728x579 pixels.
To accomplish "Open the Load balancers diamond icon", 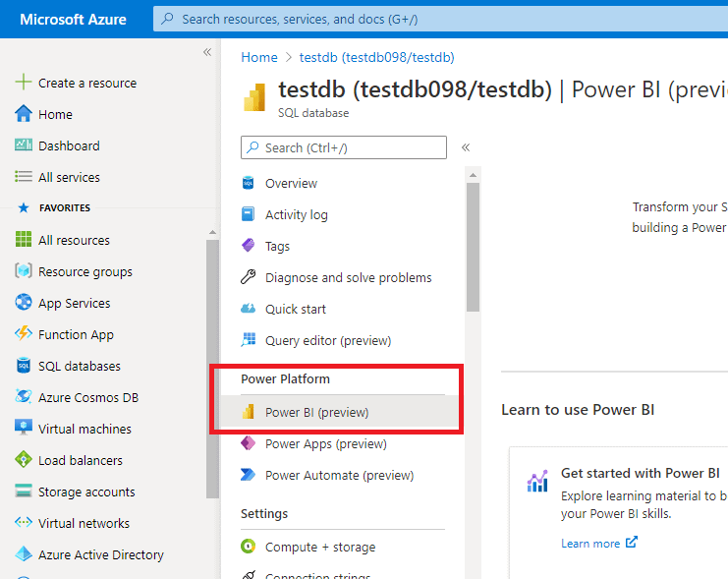I will (24, 460).
